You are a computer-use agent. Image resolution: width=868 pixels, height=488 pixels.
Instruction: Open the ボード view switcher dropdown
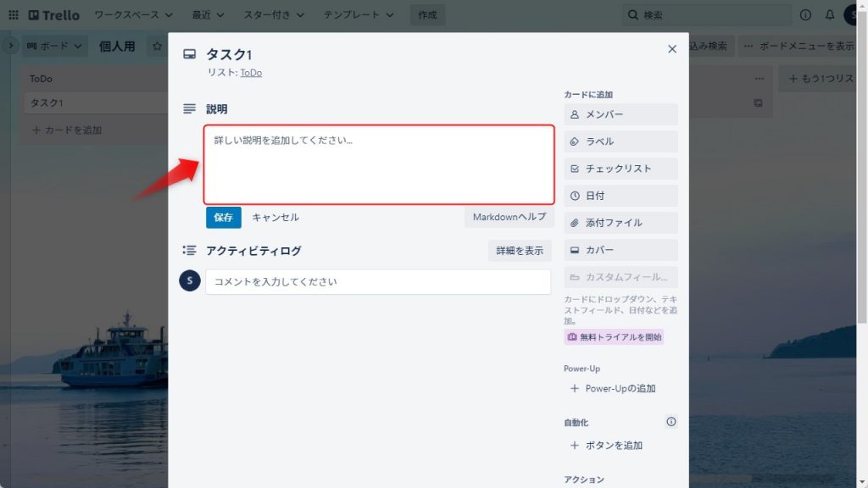[53, 46]
